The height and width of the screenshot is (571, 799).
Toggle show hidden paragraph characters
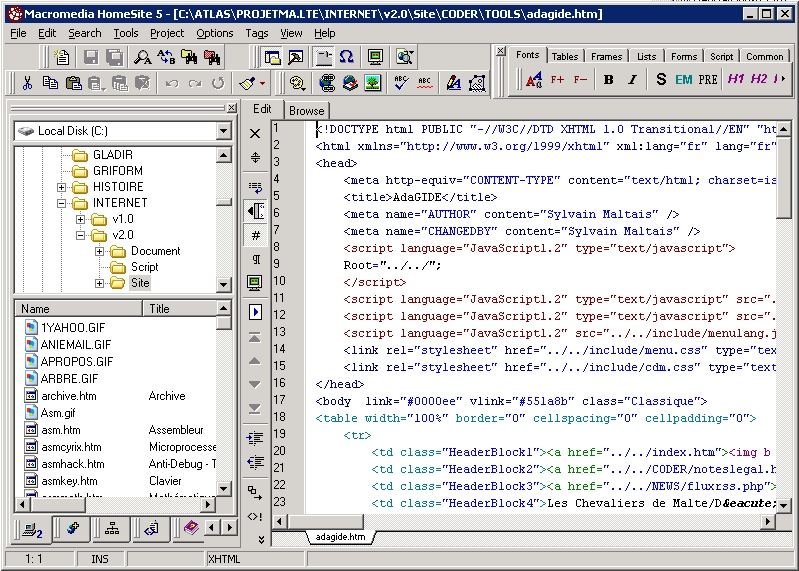(x=255, y=260)
